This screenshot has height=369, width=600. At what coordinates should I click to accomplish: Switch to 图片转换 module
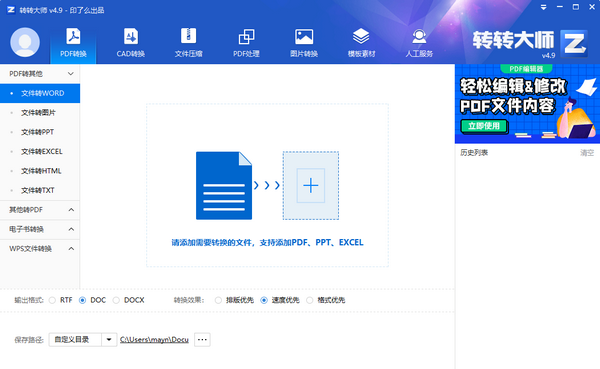(x=304, y=43)
